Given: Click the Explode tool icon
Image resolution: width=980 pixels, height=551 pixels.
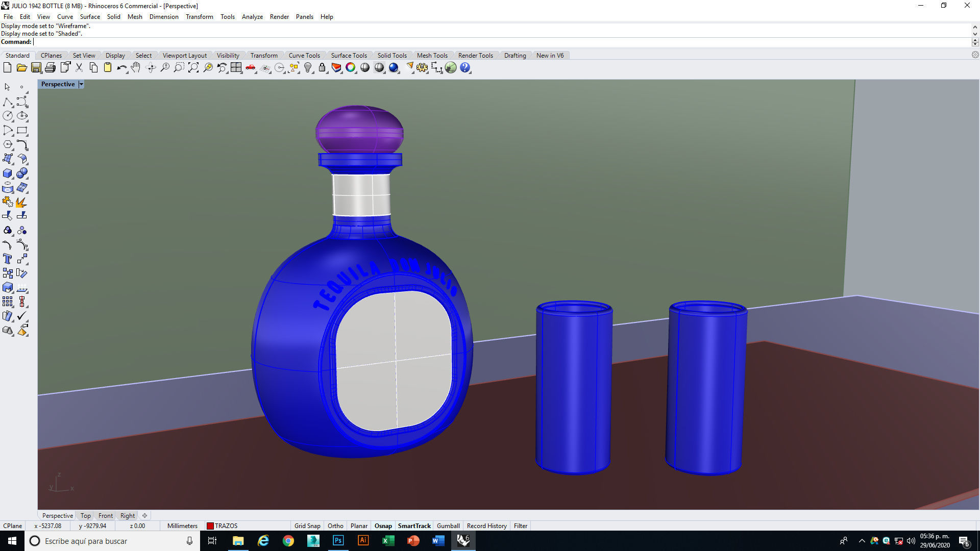Looking at the screenshot, I should (x=21, y=202).
